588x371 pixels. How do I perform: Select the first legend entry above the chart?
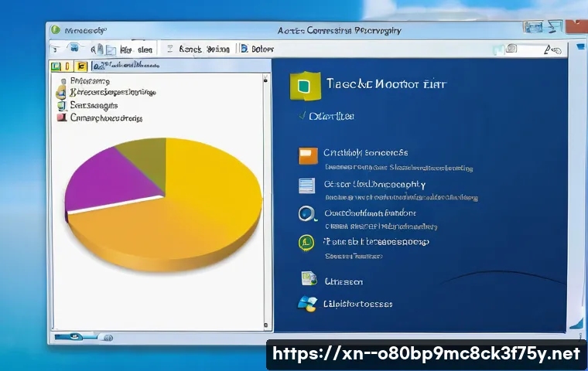click(89, 80)
